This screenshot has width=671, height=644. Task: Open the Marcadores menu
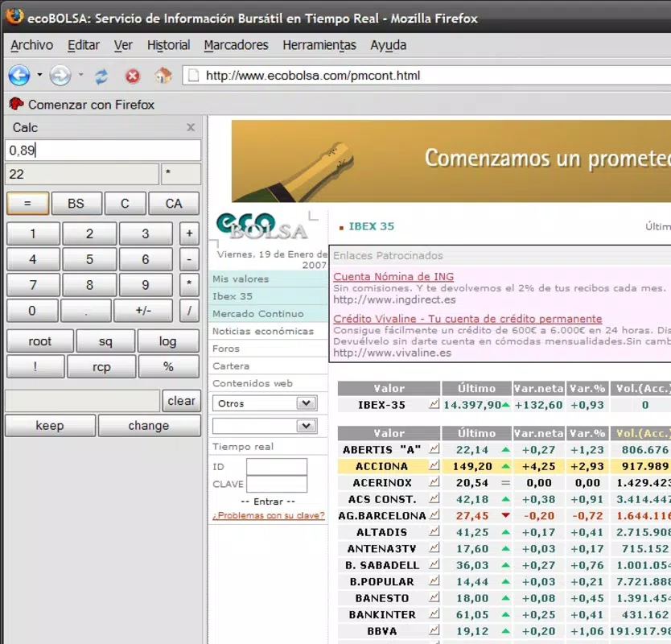(x=237, y=45)
